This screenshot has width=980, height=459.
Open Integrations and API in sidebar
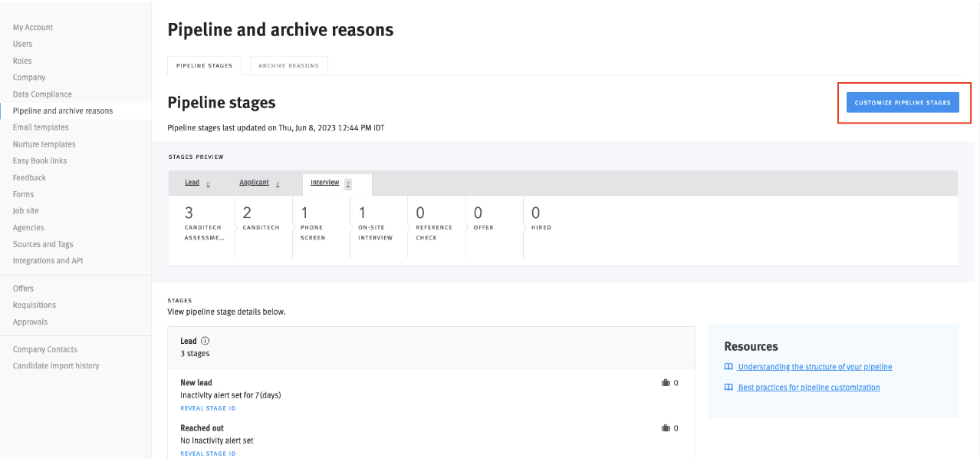click(48, 261)
